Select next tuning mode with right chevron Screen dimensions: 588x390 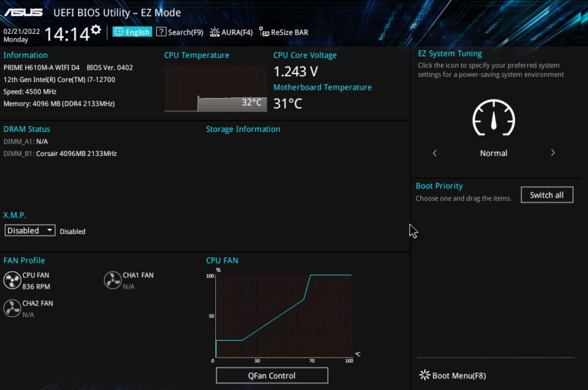(x=553, y=153)
